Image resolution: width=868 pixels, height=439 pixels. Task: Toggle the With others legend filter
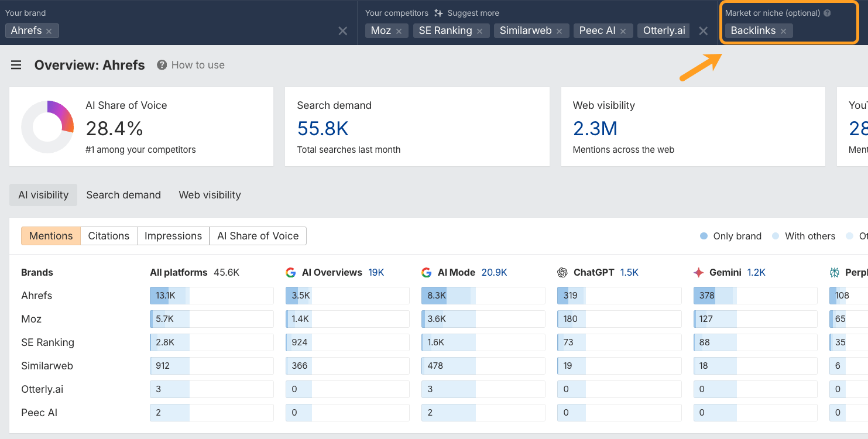click(x=777, y=236)
